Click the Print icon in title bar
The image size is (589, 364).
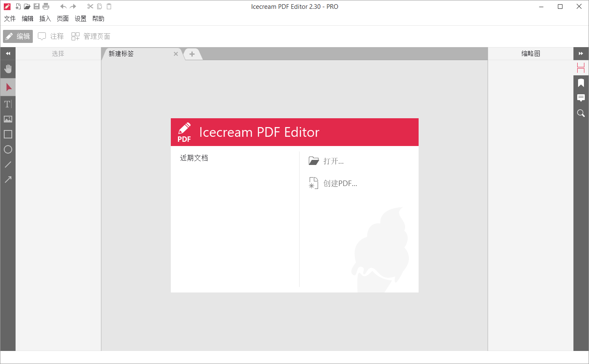(x=46, y=6)
